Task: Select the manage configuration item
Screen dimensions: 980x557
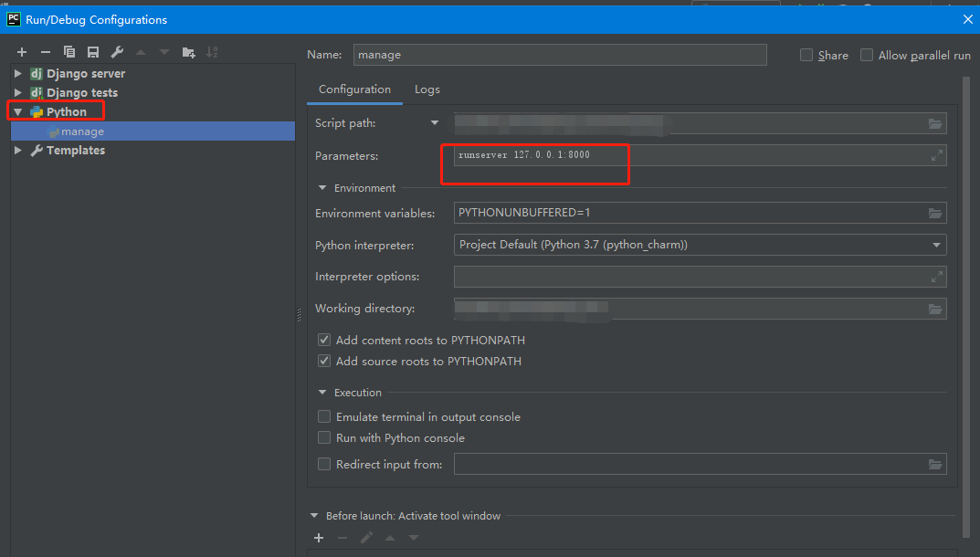Action: (x=82, y=131)
